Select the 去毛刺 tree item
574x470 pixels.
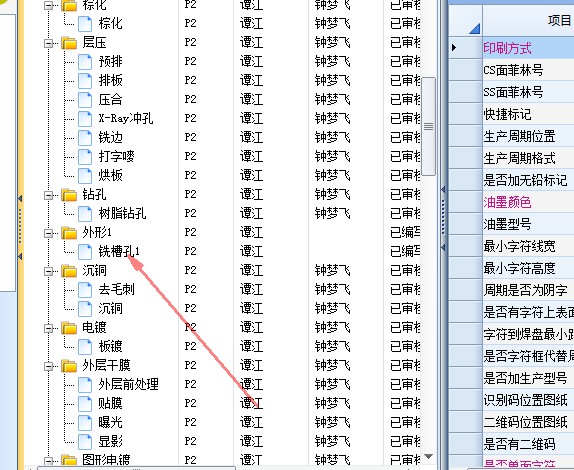[x=116, y=290]
